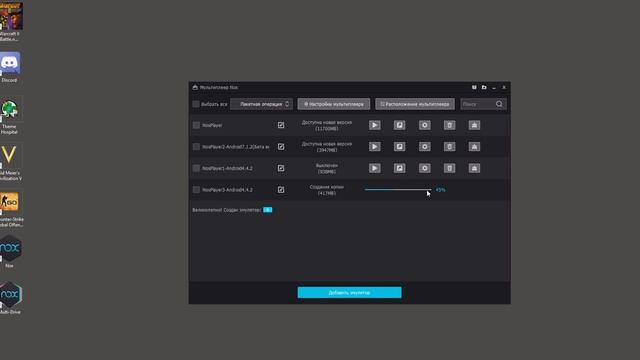The width and height of the screenshot is (640, 360).
Task: Select the NoxPlayer2-Android7.1.2 name text
Action: (x=236, y=147)
